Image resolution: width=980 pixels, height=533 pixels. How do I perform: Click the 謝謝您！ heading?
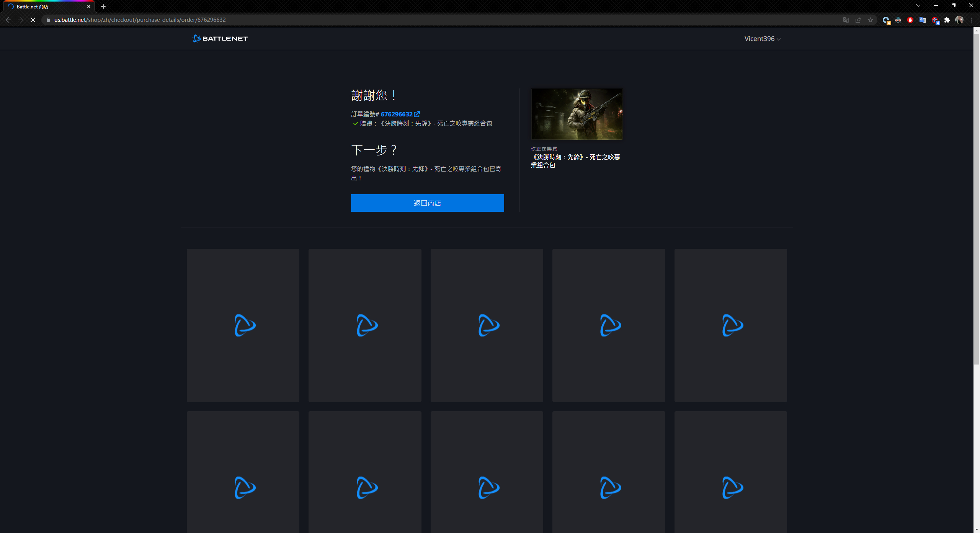click(x=374, y=95)
